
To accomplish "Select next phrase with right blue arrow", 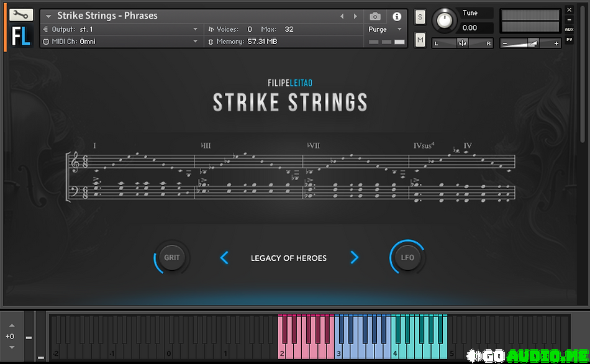I will 354,258.
